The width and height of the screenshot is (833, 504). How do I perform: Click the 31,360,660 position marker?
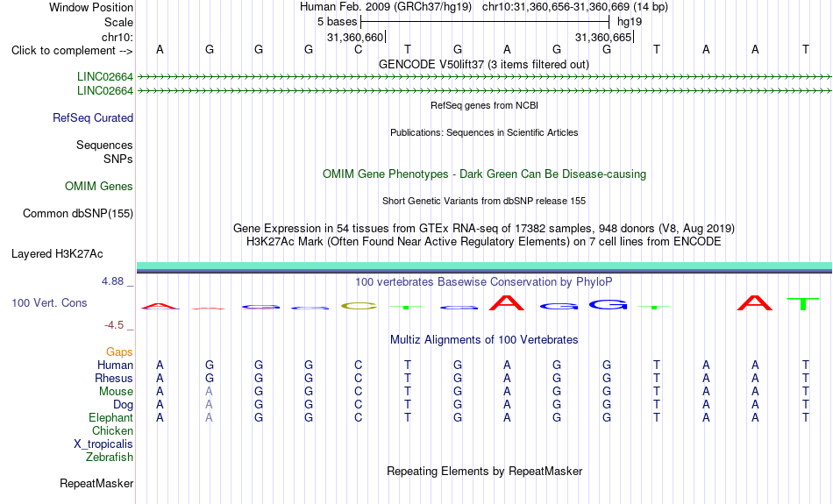pos(355,37)
